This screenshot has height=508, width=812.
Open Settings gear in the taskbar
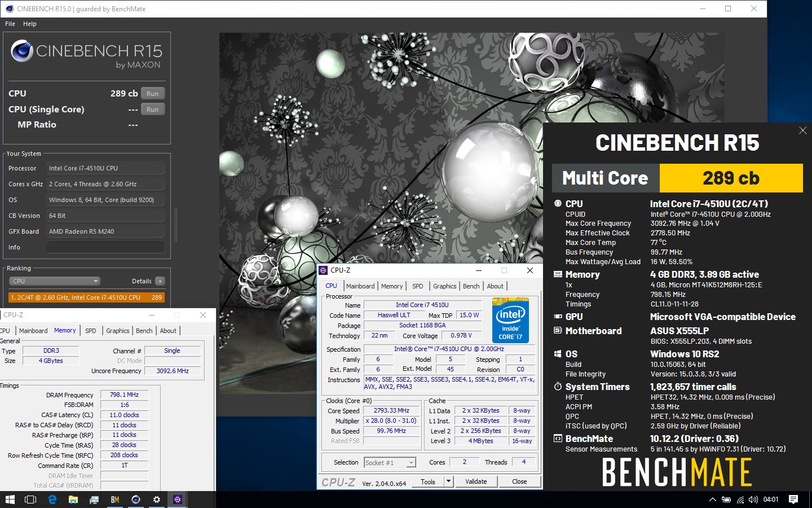pos(157,500)
